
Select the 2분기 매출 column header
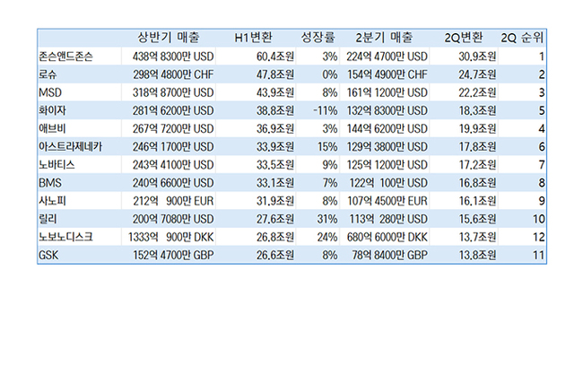pyautogui.click(x=384, y=38)
